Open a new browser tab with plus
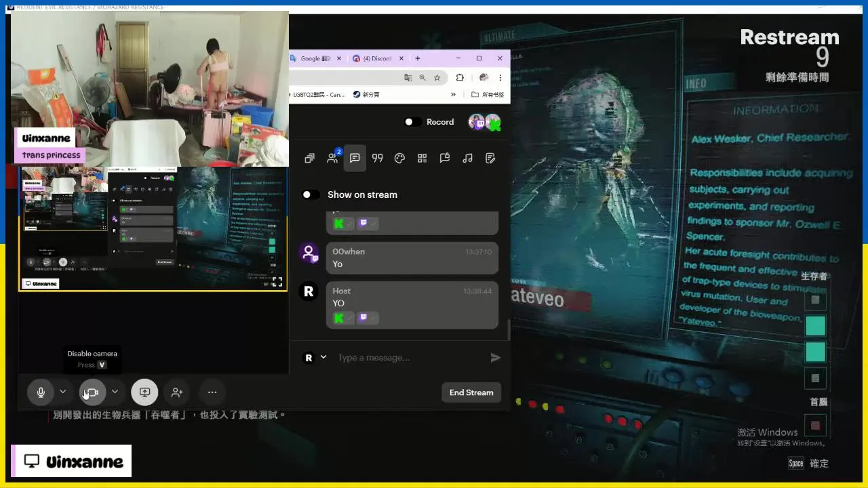 pos(418,58)
